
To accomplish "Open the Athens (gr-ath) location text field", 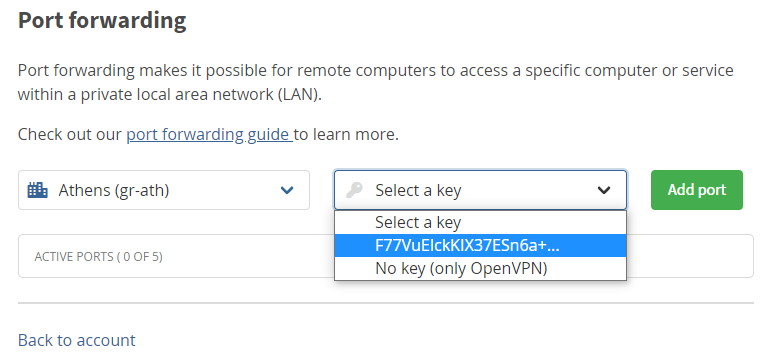I will click(164, 190).
